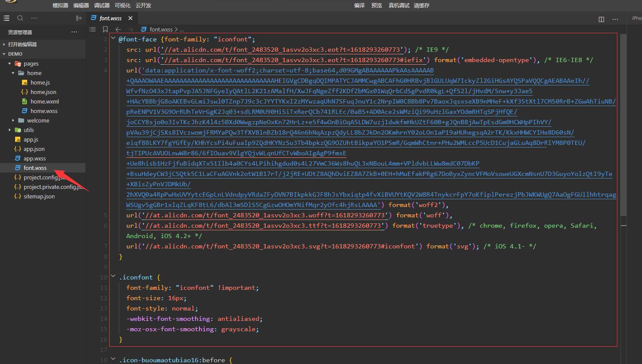Open the sidebar more actions ellipsis
Screen dimensions: 642x364
34,18
